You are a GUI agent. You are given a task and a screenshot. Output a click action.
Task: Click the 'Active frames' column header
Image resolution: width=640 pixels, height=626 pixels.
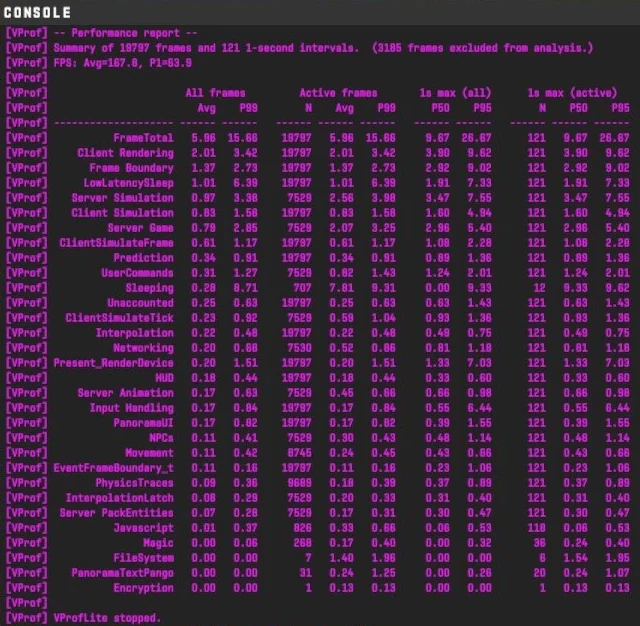coord(338,93)
